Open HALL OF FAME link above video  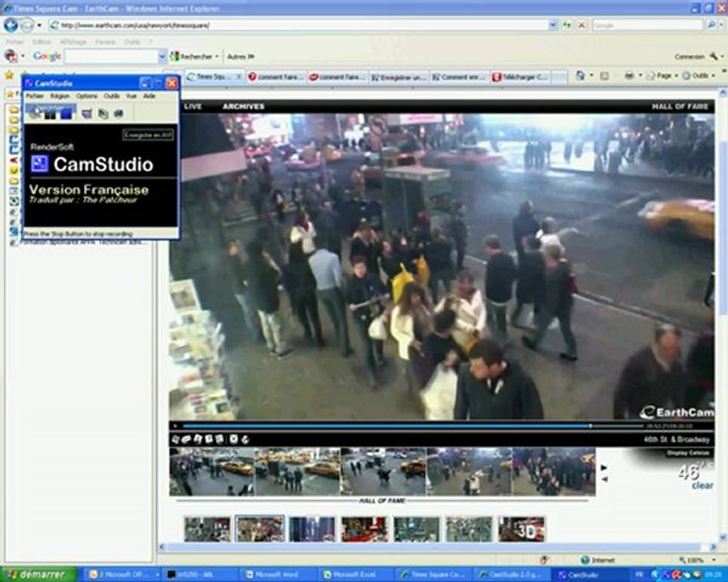(680, 106)
